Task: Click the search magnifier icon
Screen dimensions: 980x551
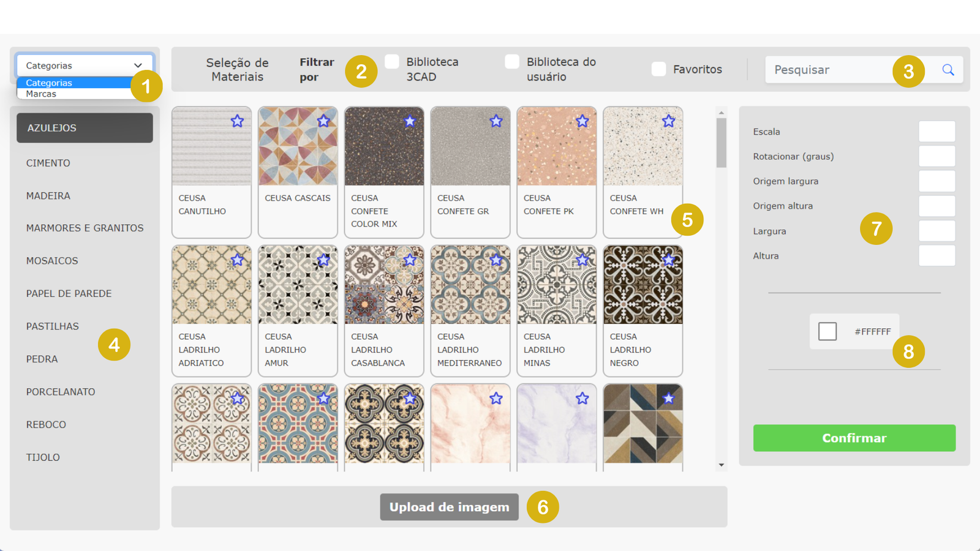Action: [948, 70]
